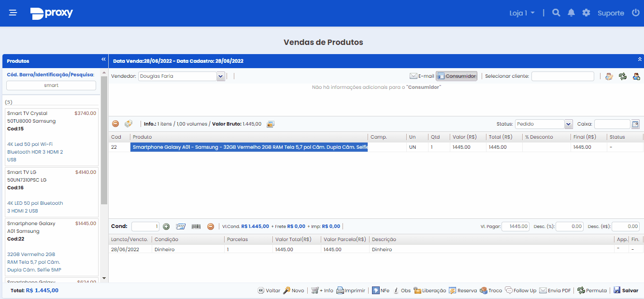Collapse the sale header panel chevron
644x299 pixels.
[640, 59]
